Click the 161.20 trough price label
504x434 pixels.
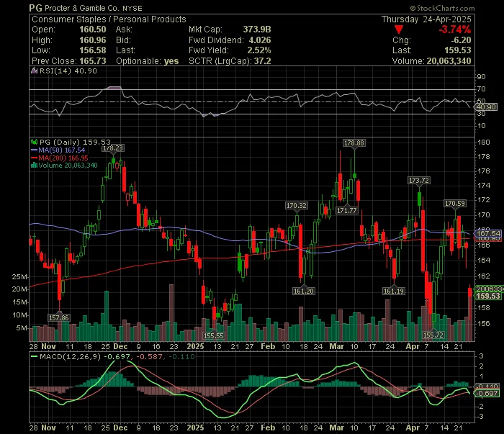tap(304, 291)
